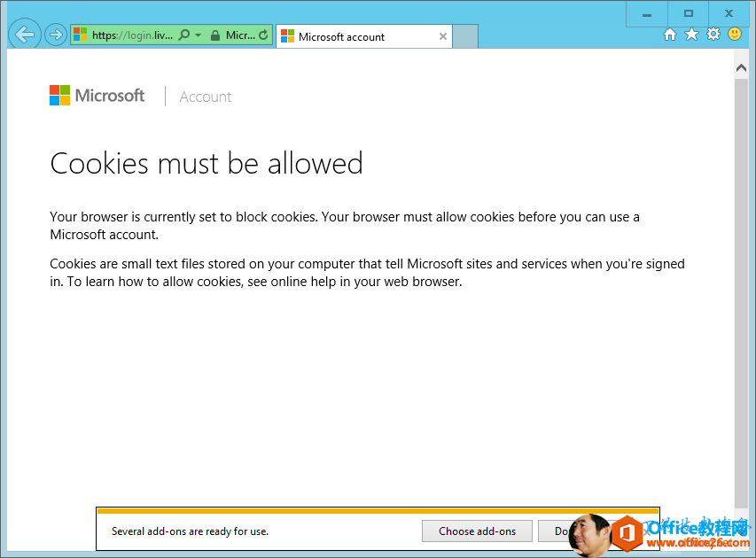The height and width of the screenshot is (558, 756).
Task: Click the Choose add-ons button
Action: [x=477, y=531]
